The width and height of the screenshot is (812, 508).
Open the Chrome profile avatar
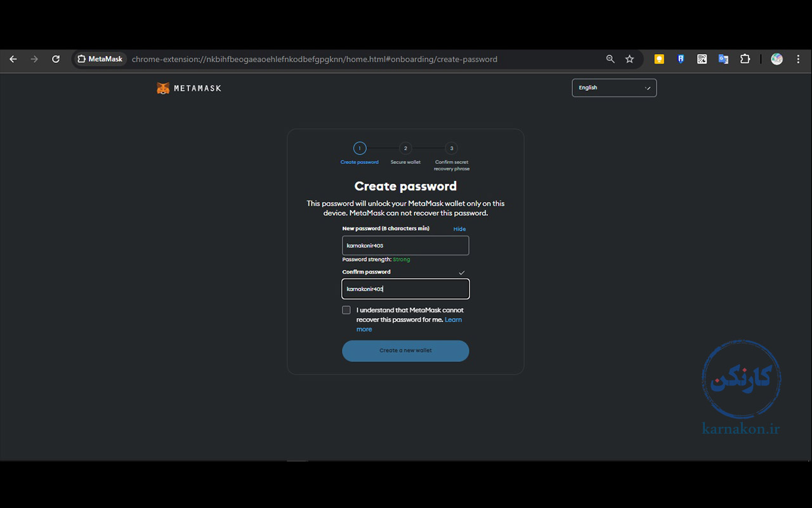776,59
